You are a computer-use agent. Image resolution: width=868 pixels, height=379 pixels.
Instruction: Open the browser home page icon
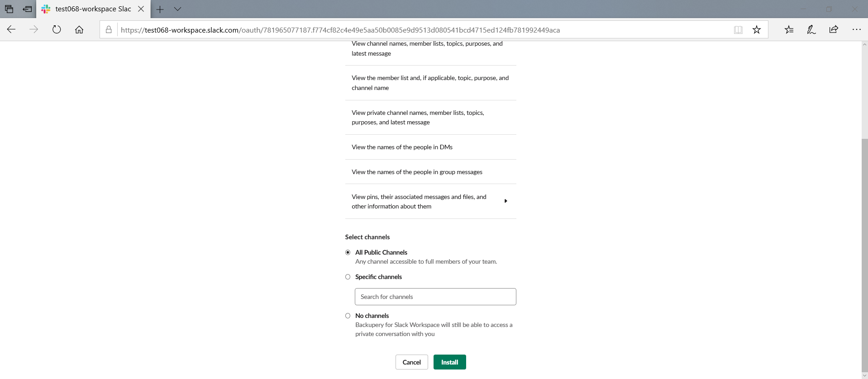(x=80, y=29)
